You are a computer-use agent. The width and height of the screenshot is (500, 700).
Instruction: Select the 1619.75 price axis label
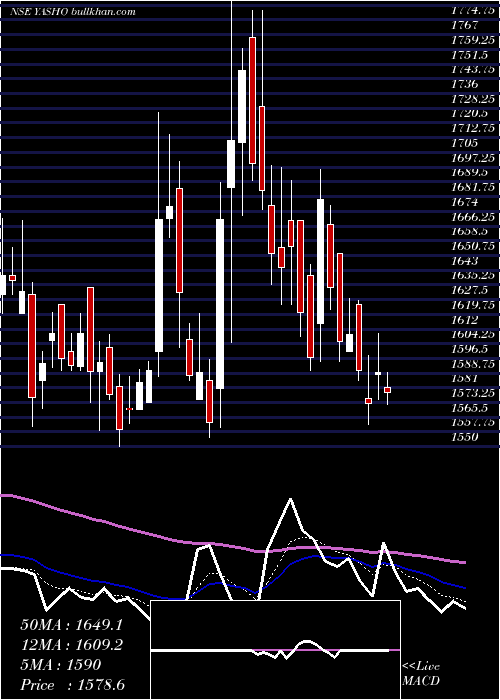point(473,305)
